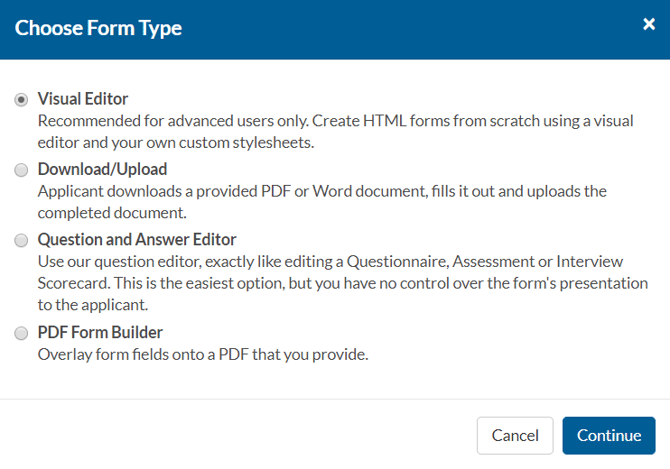Close the Choose Form Type dialog with X
Screen dimensions: 670x469
(648, 25)
